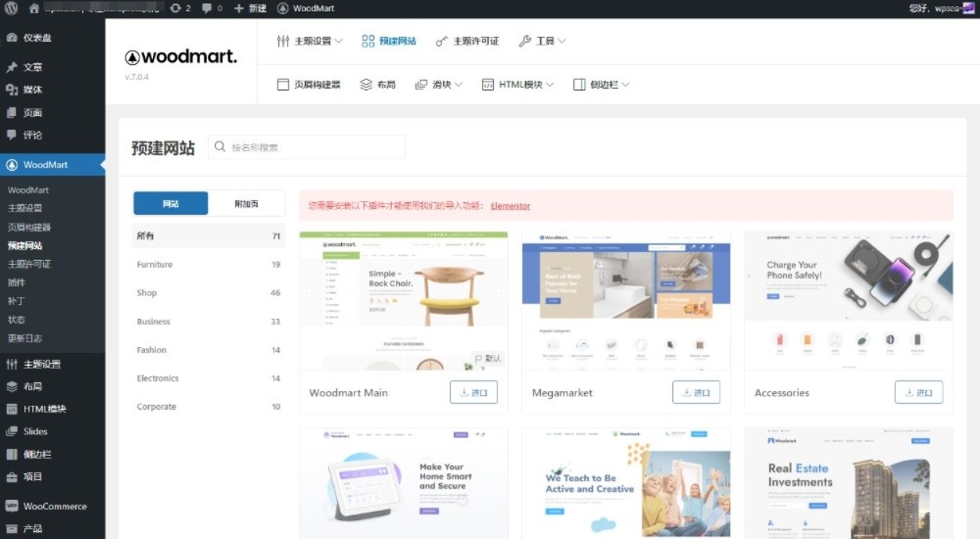This screenshot has width=980, height=539.
Task: Expand 主题设置 dropdown in top navigation
Action: tap(310, 41)
